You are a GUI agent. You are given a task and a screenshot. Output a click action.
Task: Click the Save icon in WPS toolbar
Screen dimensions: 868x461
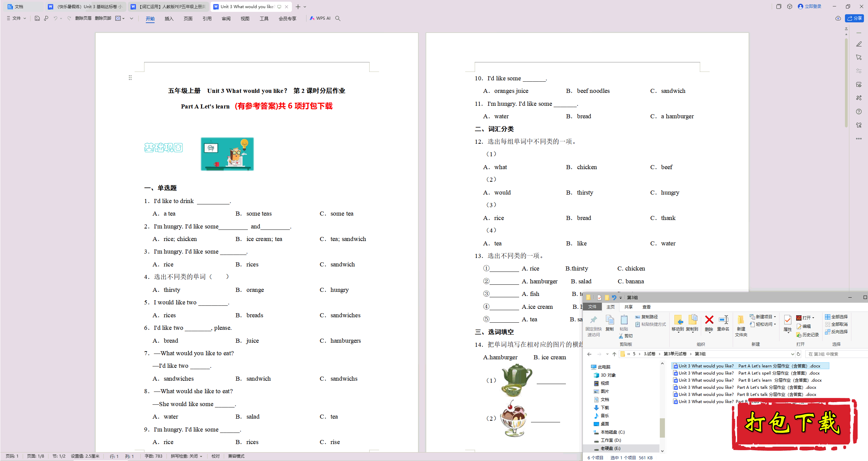click(x=37, y=18)
